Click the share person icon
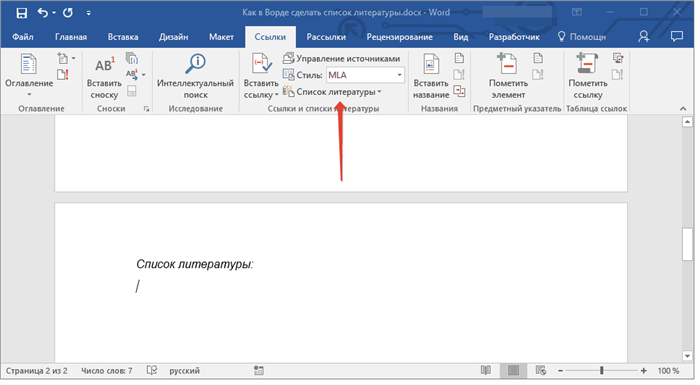The width and height of the screenshot is (700, 385). (643, 37)
